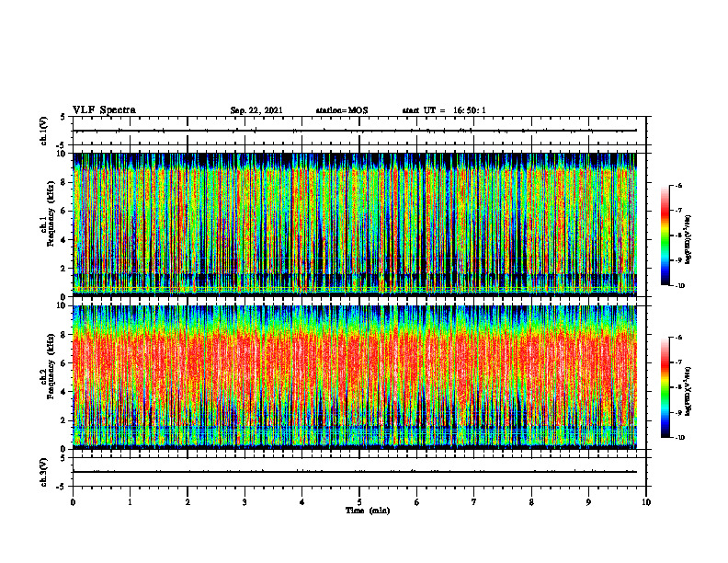The height and width of the screenshot is (563, 728).
Task: Click the "4" tick on ch.1 frequency axis
Action: point(63,240)
